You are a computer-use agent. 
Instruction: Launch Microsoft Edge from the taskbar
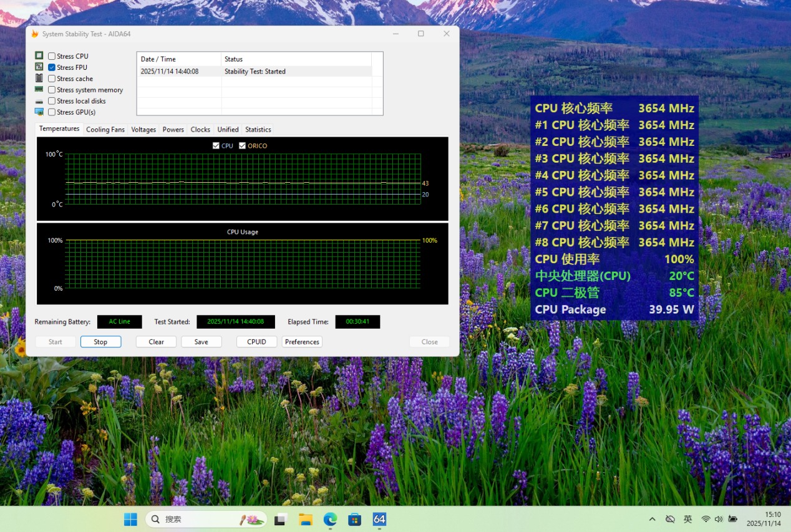click(x=330, y=519)
